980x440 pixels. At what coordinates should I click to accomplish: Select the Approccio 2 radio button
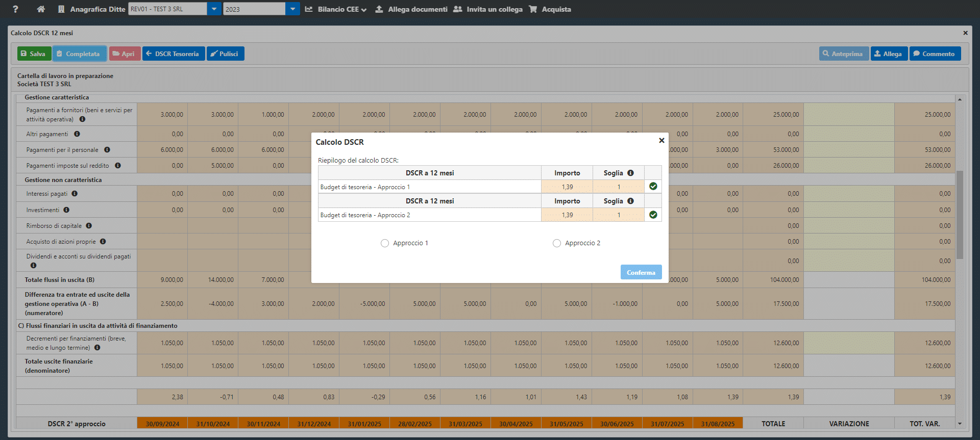click(x=557, y=243)
